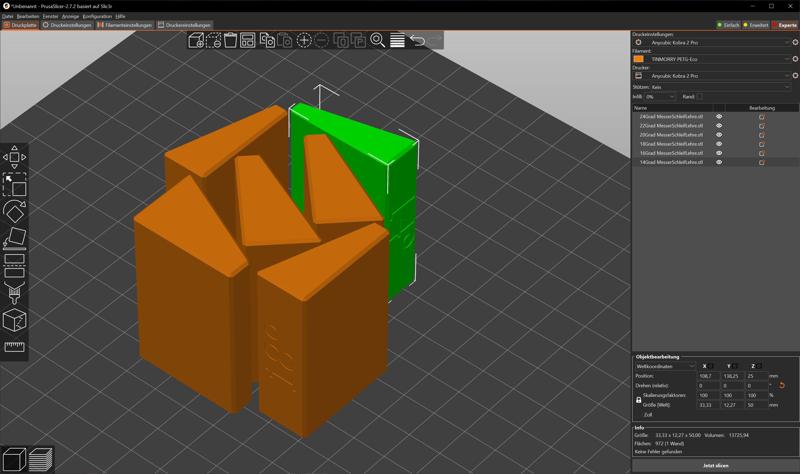Viewport: 800px width, 474px height.
Task: Switch to Druckeinstellungen tab
Action: tap(67, 25)
